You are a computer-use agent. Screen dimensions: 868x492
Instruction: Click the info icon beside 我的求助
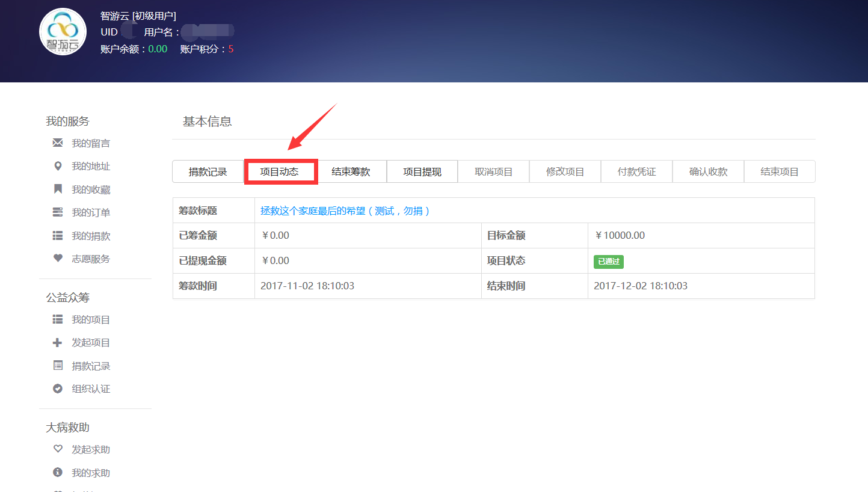pos(58,473)
